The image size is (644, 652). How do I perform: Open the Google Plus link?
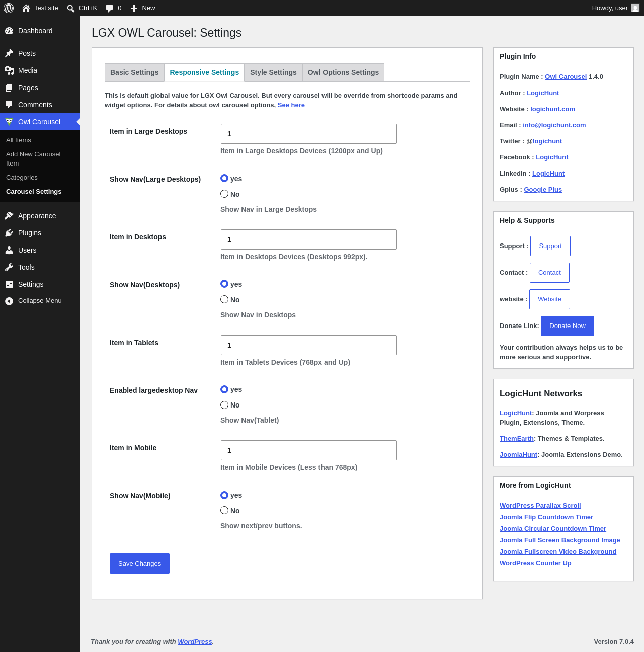click(x=543, y=190)
